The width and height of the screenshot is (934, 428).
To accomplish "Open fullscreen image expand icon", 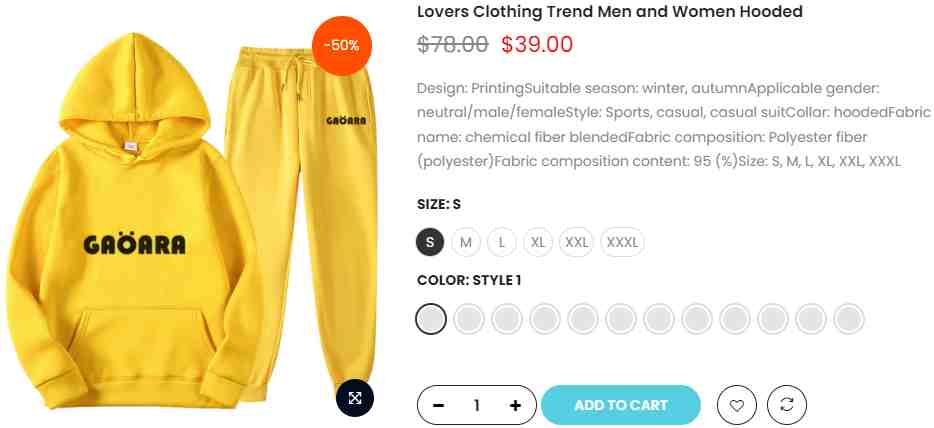I will point(355,398).
